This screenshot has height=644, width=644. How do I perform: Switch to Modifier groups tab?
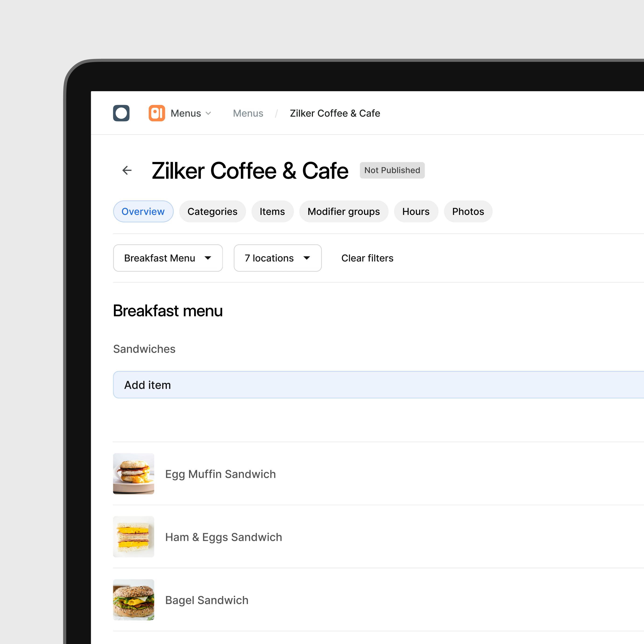(x=343, y=211)
